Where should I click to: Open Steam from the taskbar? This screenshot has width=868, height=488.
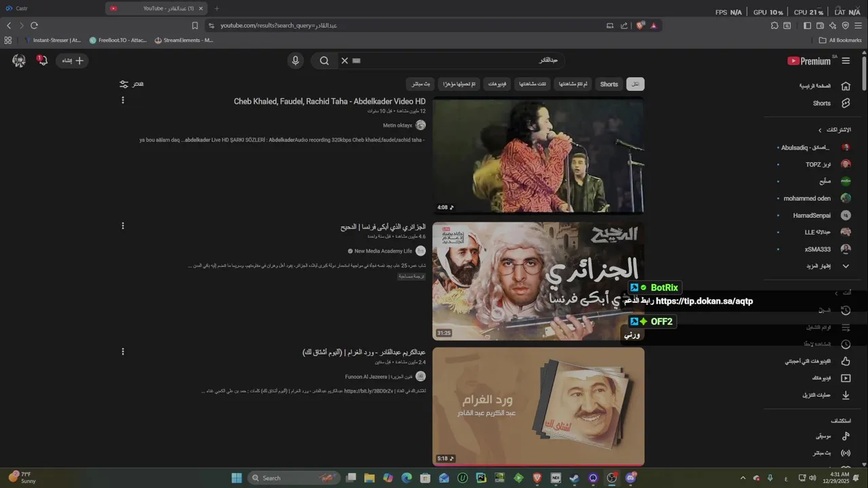pos(574,478)
